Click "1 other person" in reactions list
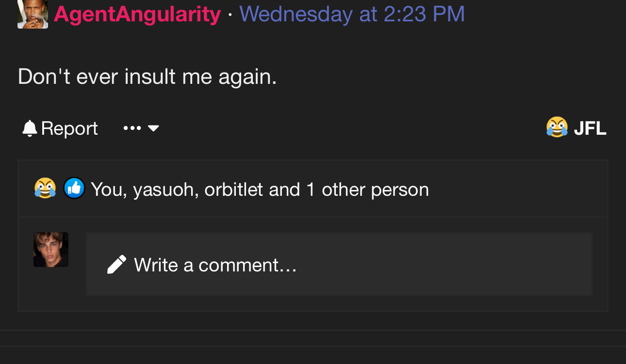626x364 pixels. pos(367,190)
